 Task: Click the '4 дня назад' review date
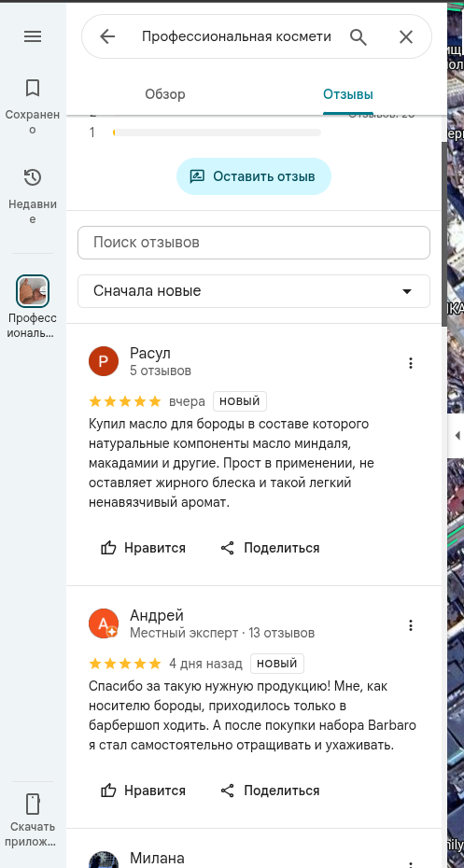coord(205,664)
